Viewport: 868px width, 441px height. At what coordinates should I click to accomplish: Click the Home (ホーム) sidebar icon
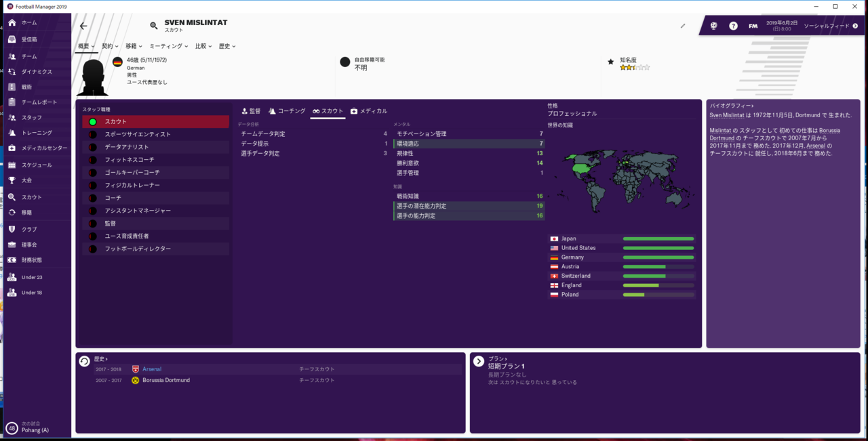click(12, 22)
